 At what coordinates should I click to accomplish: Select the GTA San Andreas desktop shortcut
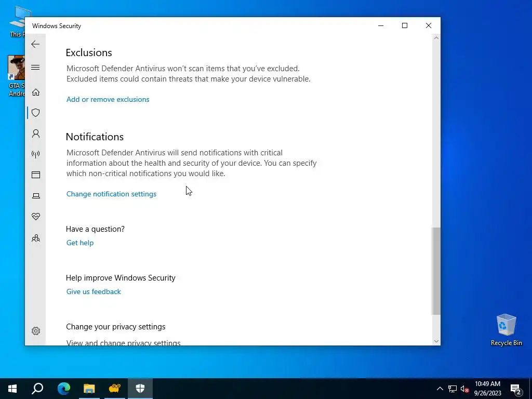[17, 76]
